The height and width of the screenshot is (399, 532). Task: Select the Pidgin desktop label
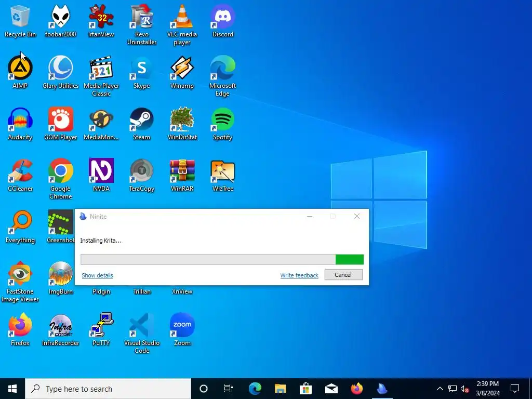point(101,291)
